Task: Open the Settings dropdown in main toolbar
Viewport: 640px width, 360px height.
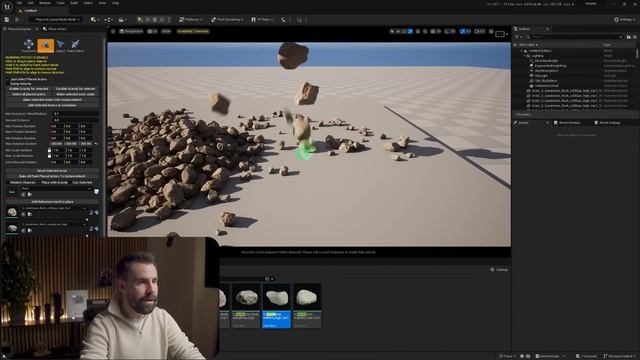Action: click(x=625, y=19)
